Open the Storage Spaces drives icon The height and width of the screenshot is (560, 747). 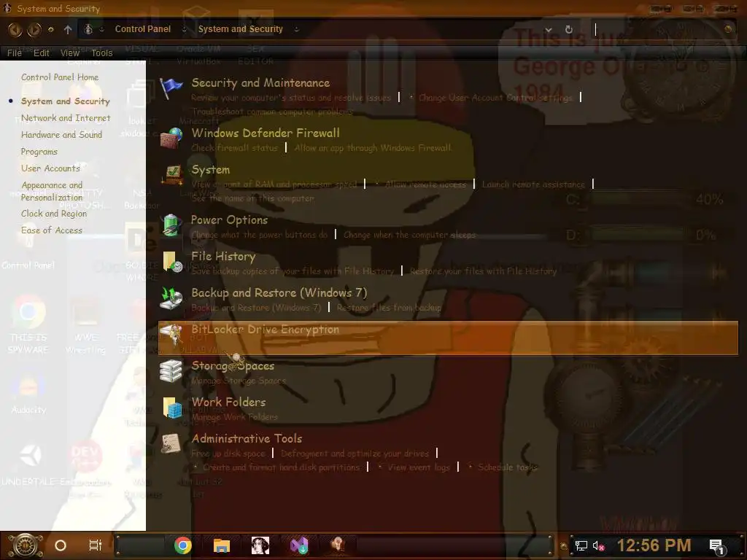pos(171,371)
